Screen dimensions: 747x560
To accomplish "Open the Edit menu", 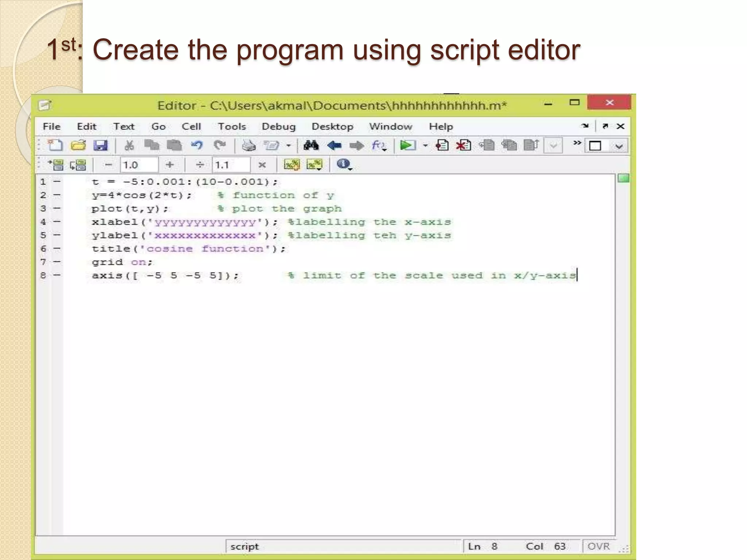I will point(87,127).
